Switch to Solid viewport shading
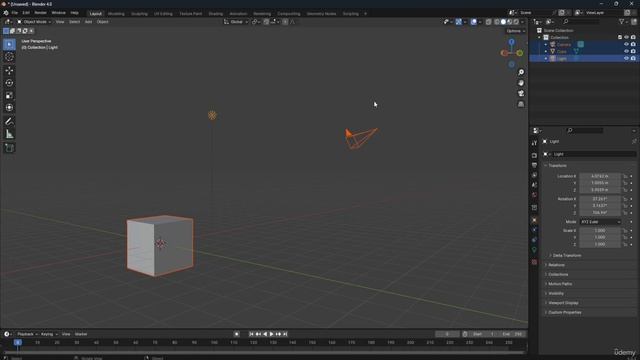 pyautogui.click(x=503, y=22)
